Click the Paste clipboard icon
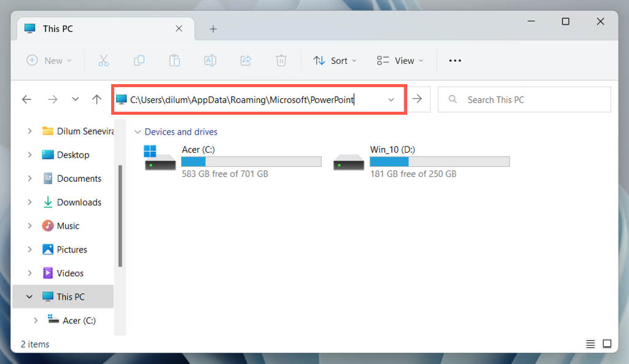This screenshot has height=364, width=629. point(174,61)
